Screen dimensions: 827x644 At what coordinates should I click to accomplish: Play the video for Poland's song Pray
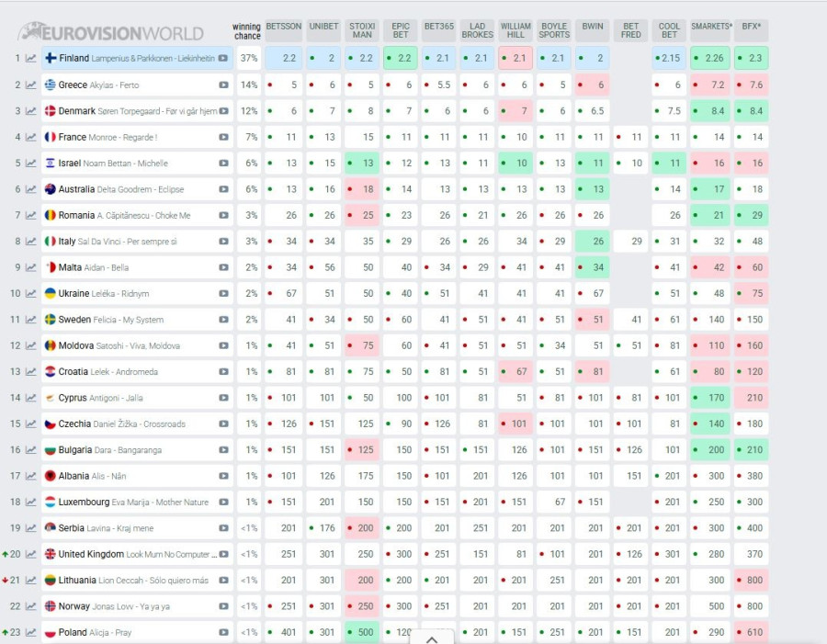coord(223,632)
